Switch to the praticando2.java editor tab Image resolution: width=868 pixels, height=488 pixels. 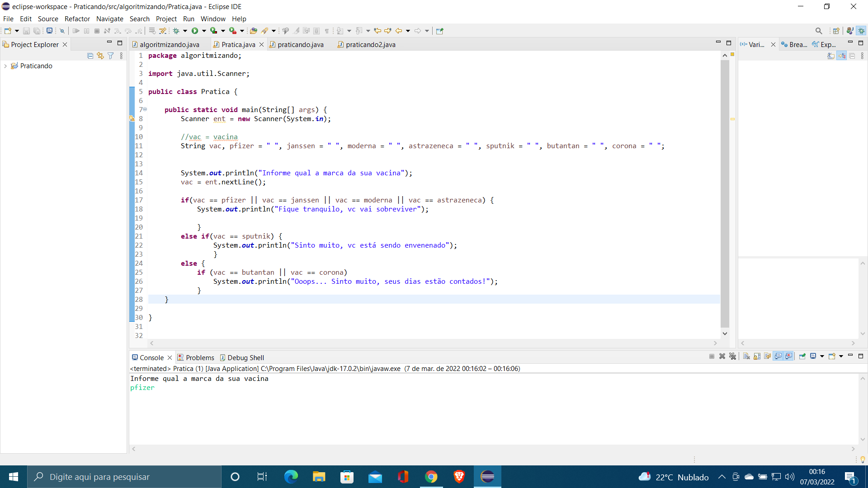tap(367, 44)
